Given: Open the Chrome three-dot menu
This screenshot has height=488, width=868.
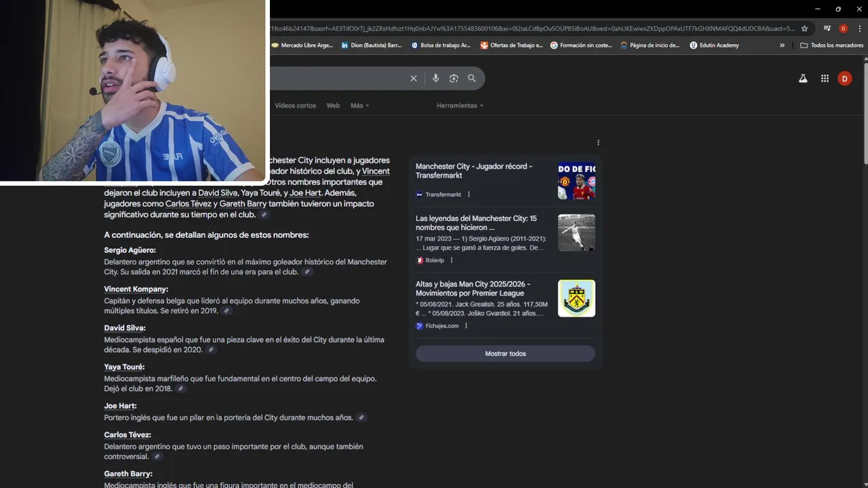Looking at the screenshot, I should pos(860,28).
